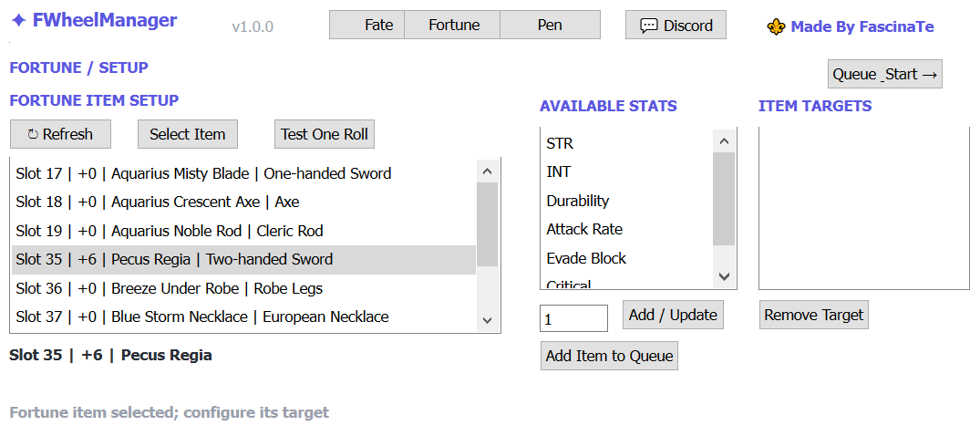Click the item list scroll down arrow
Image resolution: width=980 pixels, height=436 pixels.
pyautogui.click(x=488, y=319)
